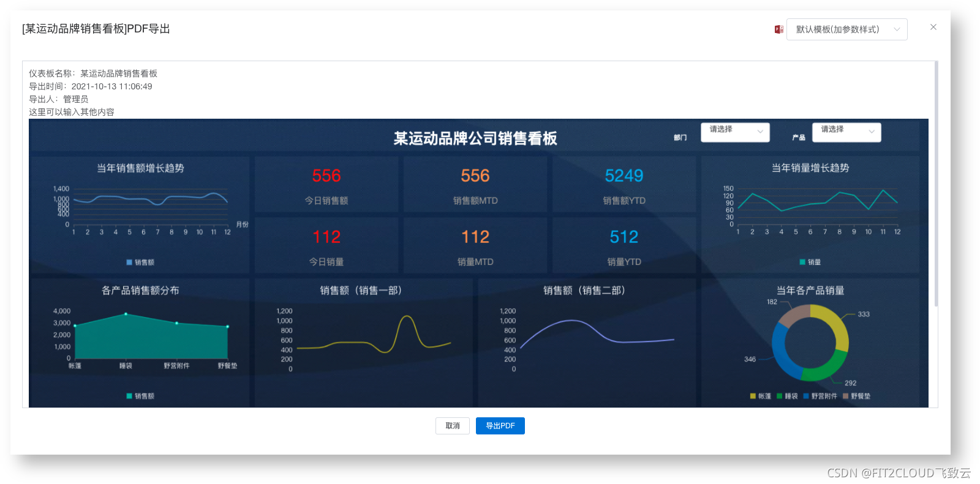Click the export time 2021-10-13 11:06:49

111,86
